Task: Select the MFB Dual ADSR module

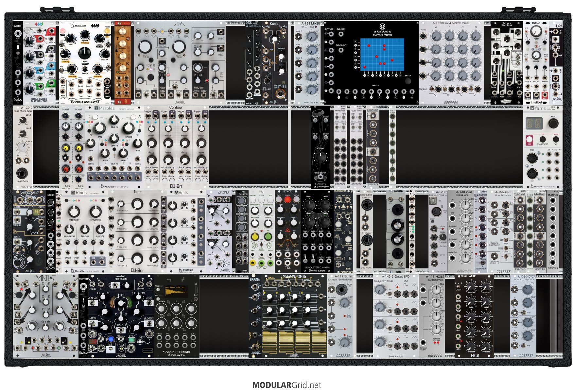Action: [x=474, y=315]
